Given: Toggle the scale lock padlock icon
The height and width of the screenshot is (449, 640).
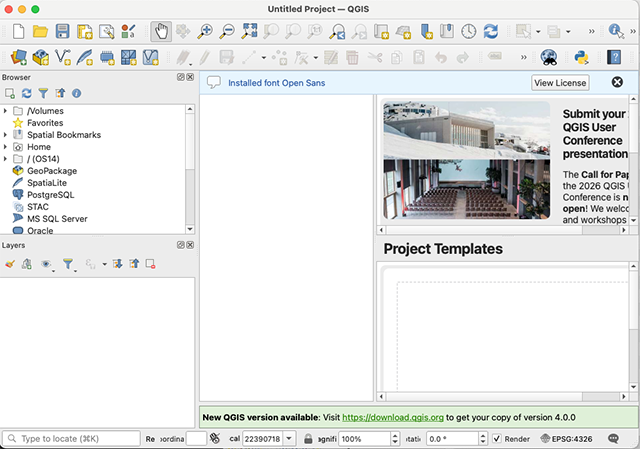Looking at the screenshot, I should [x=308, y=439].
